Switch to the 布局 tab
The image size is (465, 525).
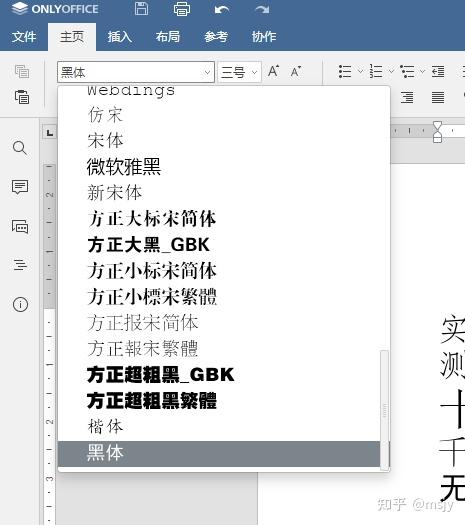click(168, 36)
